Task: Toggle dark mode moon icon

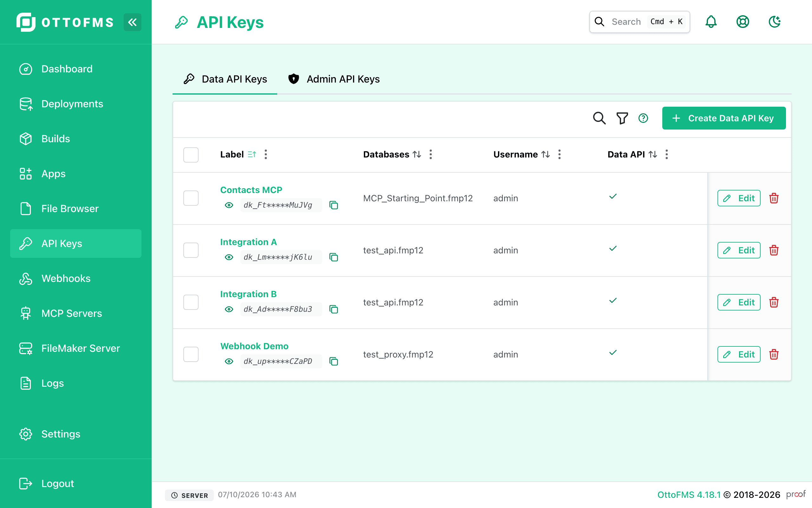Action: [x=775, y=22]
